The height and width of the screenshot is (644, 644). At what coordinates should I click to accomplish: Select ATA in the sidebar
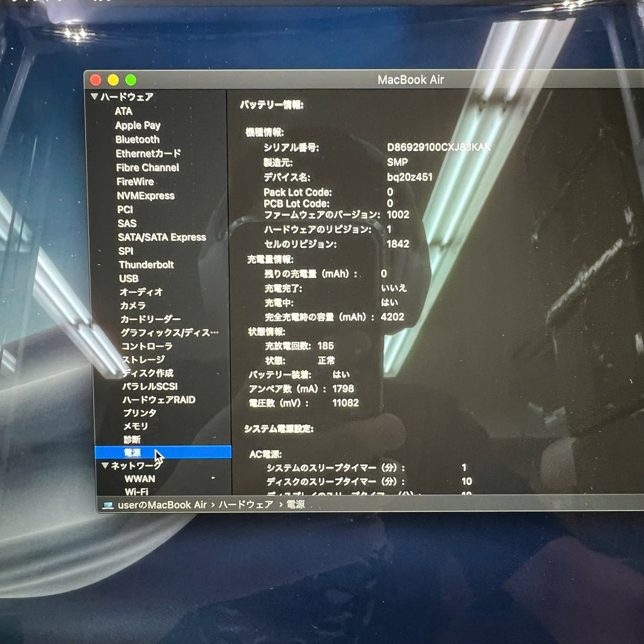coord(123,111)
